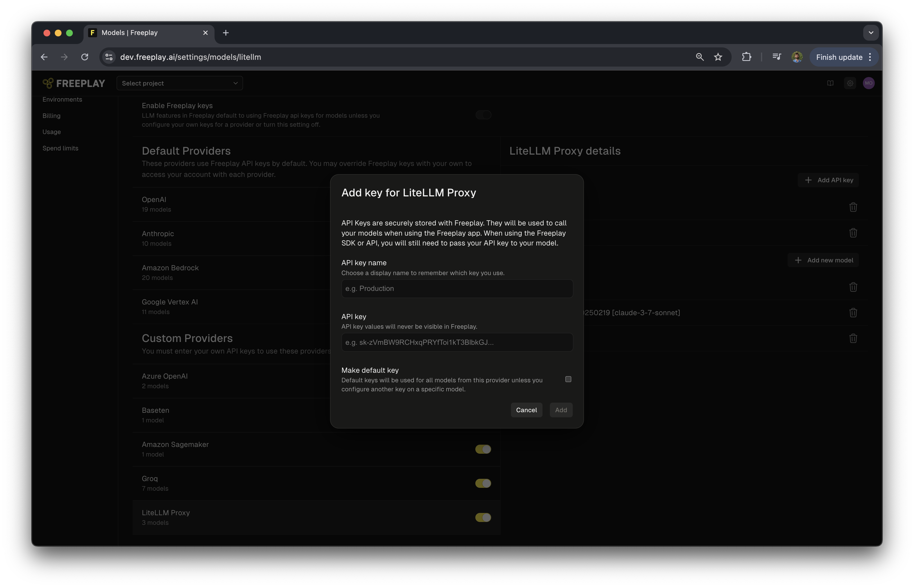Click the API key name input field
Viewport: 914px width, 588px height.
tap(456, 289)
